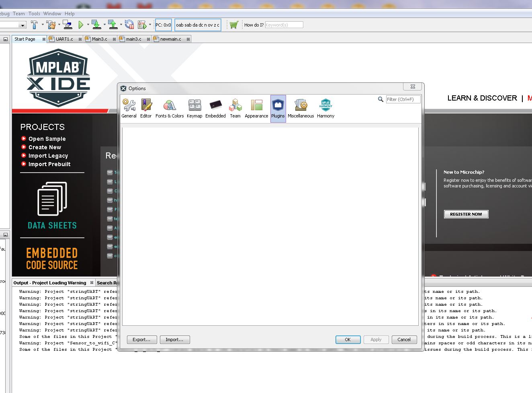Open the Miscellaneous options category
Screen dimensions: 532x393
pos(301,108)
